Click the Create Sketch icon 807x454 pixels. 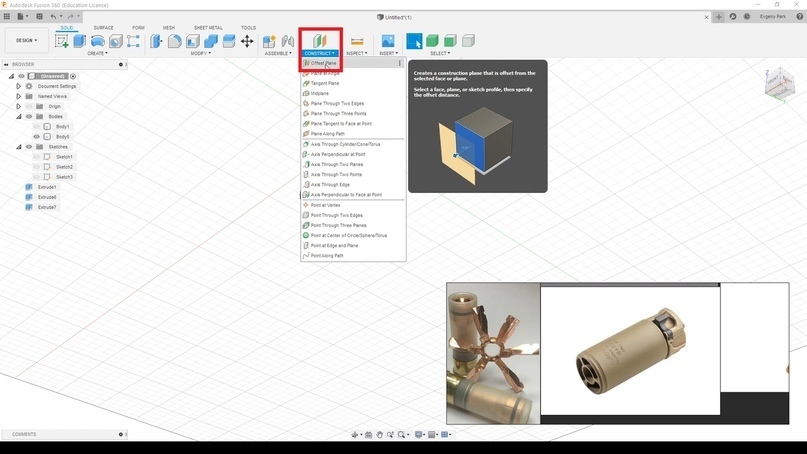pyautogui.click(x=62, y=41)
